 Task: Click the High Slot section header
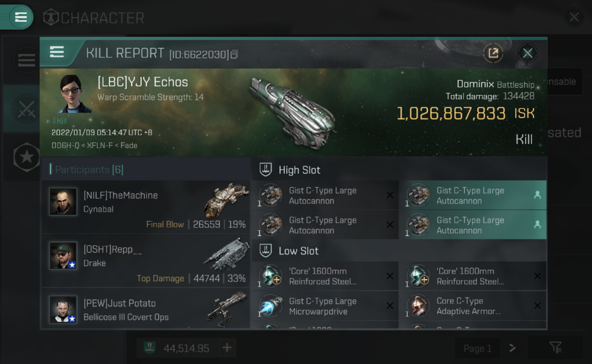(x=299, y=170)
